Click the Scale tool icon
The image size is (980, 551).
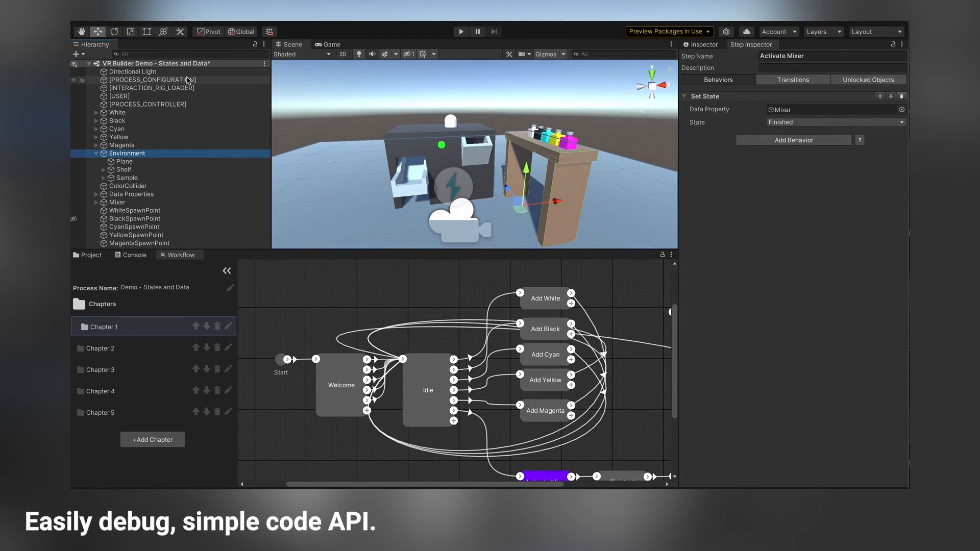point(131,31)
